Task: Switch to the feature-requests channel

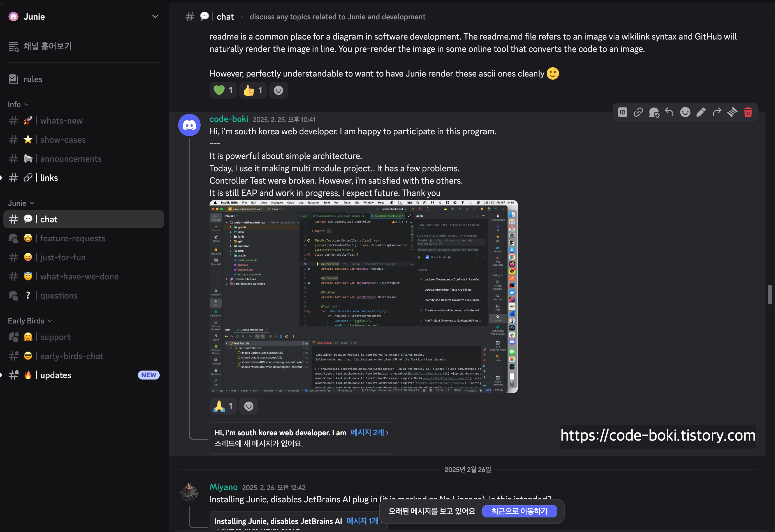Action: pyautogui.click(x=73, y=238)
